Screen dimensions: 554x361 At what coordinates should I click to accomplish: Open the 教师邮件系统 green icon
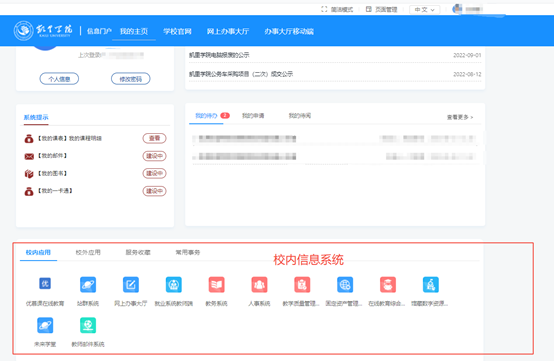tap(88, 325)
